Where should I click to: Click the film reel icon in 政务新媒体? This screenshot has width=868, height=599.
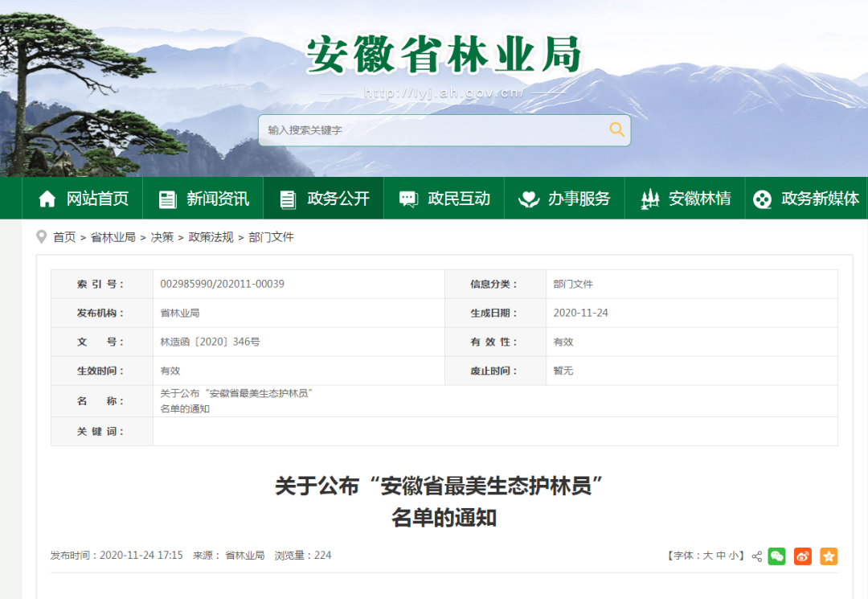pyautogui.click(x=763, y=199)
